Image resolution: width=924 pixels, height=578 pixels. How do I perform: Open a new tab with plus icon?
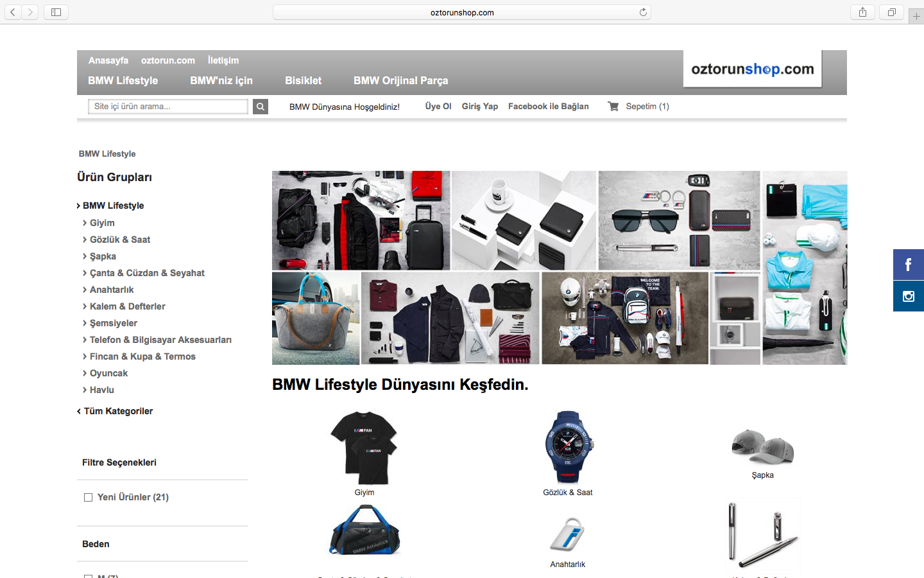[916, 17]
